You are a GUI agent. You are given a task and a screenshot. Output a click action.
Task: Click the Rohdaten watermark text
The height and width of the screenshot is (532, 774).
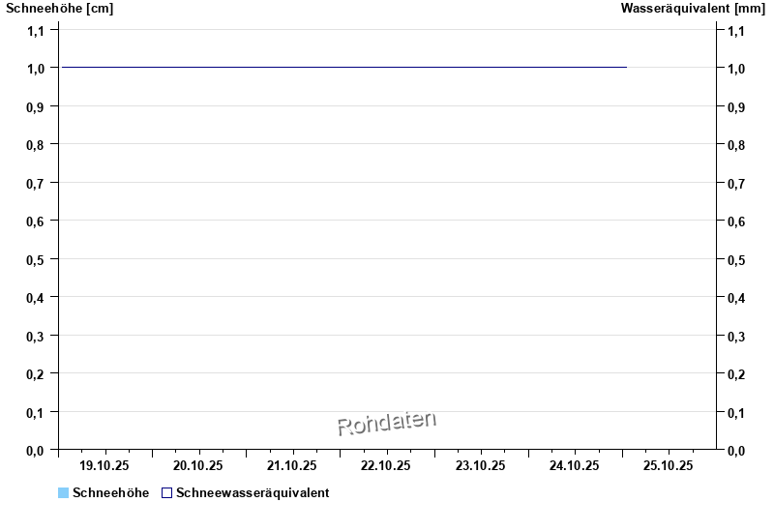(387, 423)
